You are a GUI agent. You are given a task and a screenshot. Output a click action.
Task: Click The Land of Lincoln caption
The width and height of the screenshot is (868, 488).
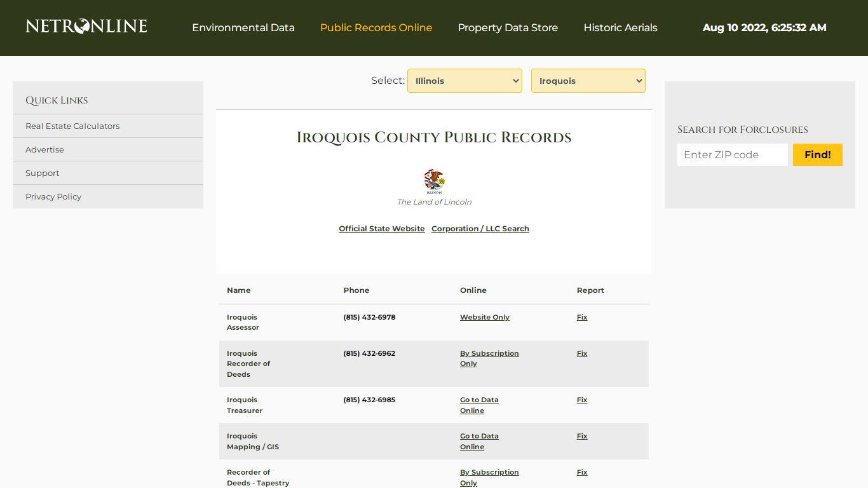pyautogui.click(x=434, y=202)
